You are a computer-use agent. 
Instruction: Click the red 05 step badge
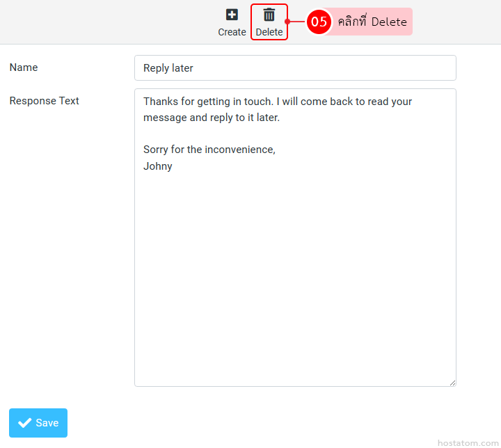click(319, 22)
